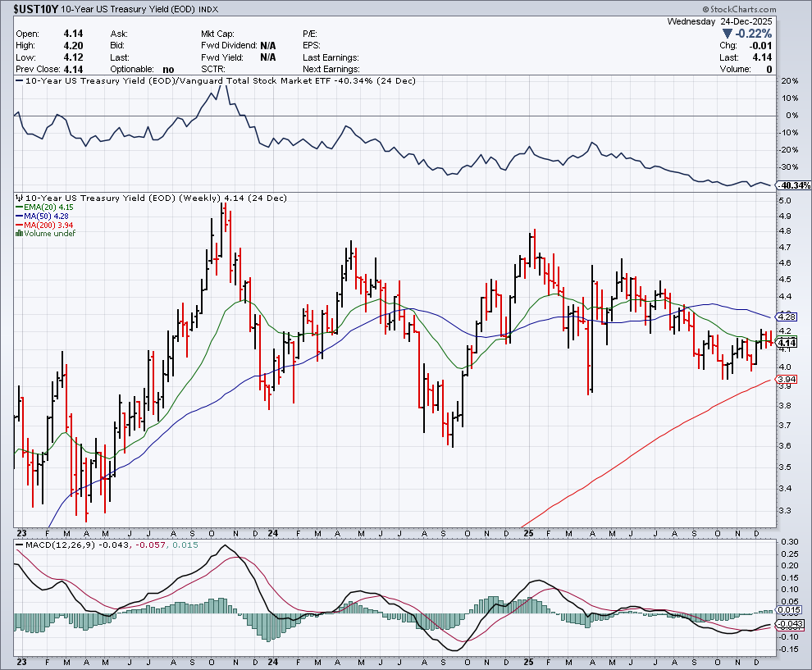Click the -40.34% ratio value flag
812x670 pixels.
point(794,186)
